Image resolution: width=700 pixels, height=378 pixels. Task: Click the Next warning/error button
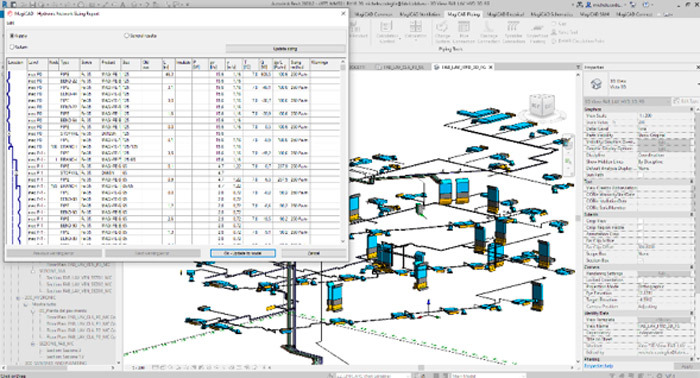pyautogui.click(x=152, y=253)
